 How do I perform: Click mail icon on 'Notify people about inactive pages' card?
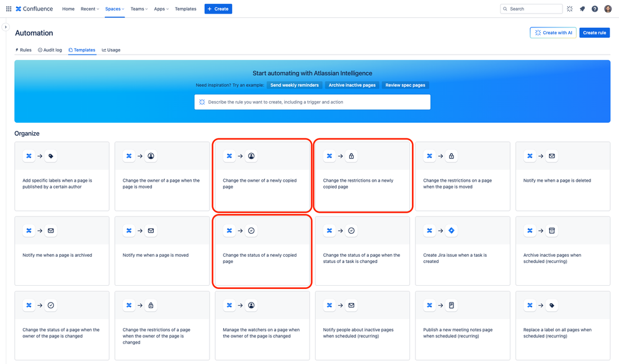[351, 305]
